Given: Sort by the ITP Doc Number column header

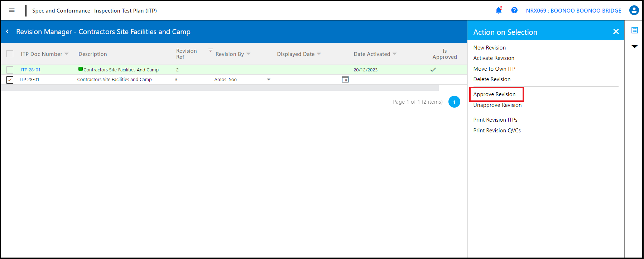Looking at the screenshot, I should point(42,54).
